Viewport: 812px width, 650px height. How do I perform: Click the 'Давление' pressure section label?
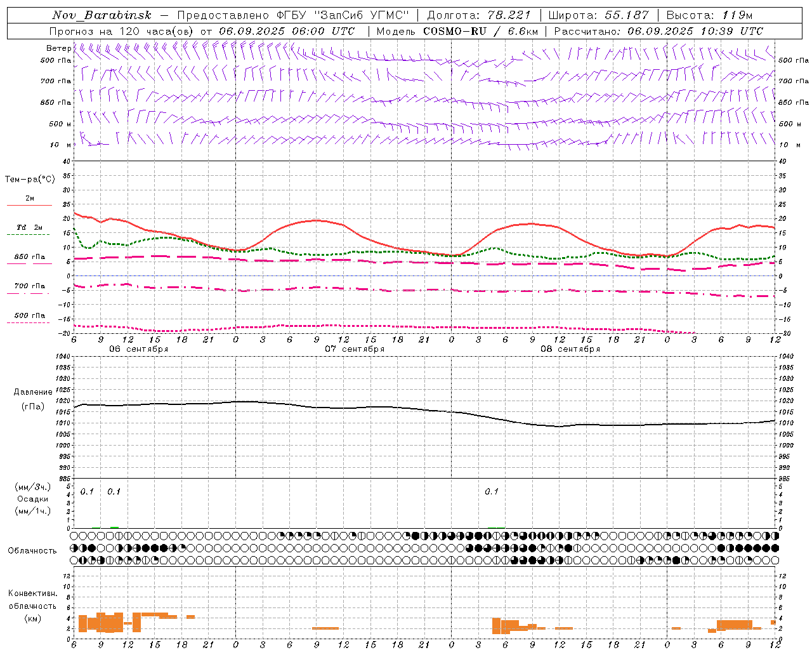tap(33, 392)
